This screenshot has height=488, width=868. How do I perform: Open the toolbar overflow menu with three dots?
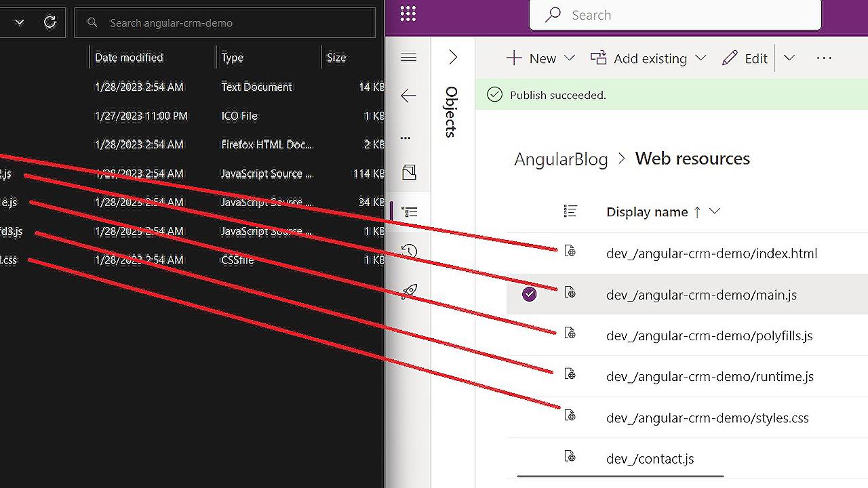[824, 58]
